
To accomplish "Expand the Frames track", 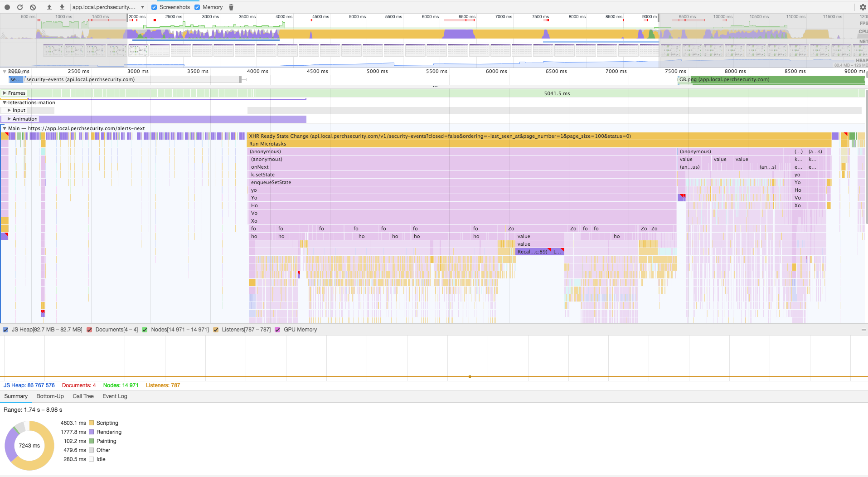I will click(5, 93).
